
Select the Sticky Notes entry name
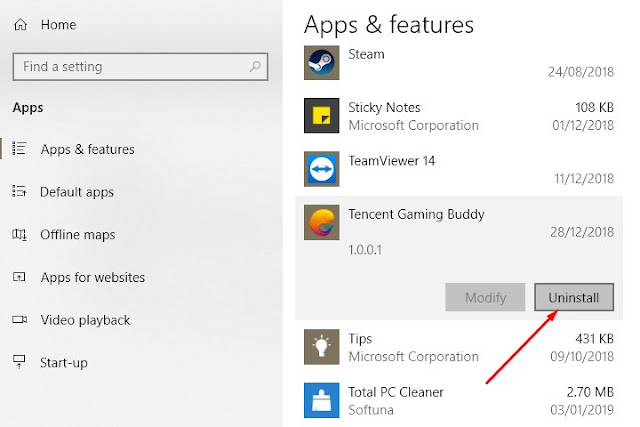384,107
